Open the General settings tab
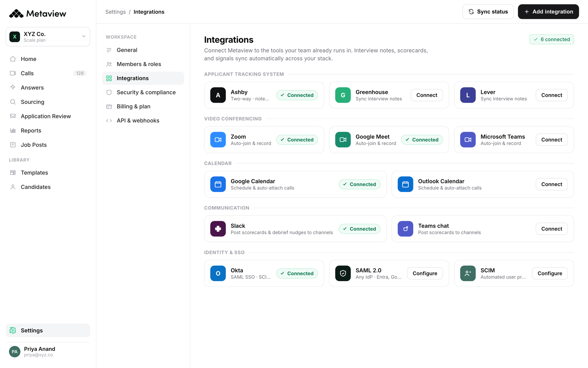Image resolution: width=588 pixels, height=368 pixels. 143,50
